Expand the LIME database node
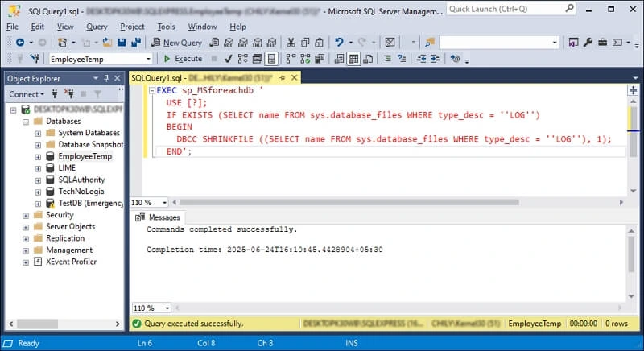Screen dimensions: 644x351 (x=38, y=168)
